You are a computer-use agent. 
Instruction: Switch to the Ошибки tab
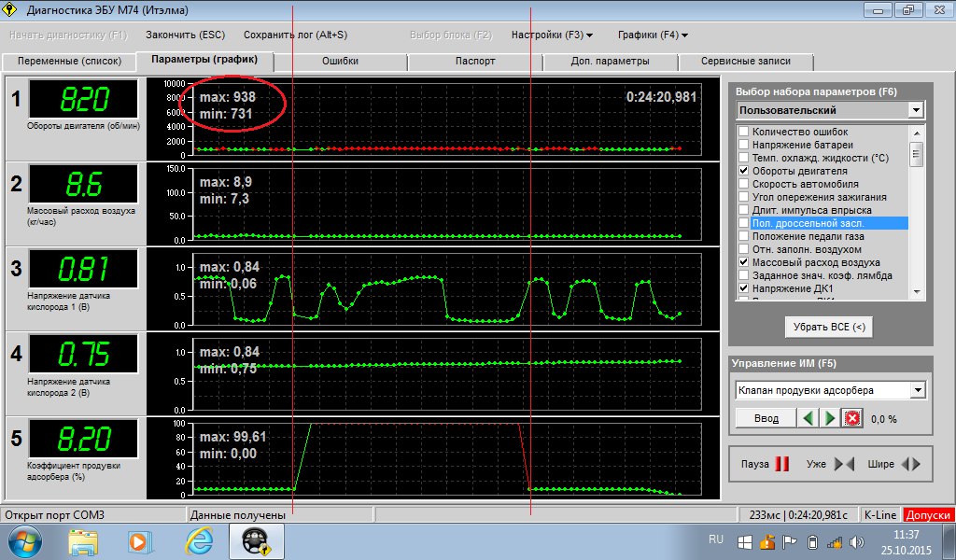[x=340, y=61]
